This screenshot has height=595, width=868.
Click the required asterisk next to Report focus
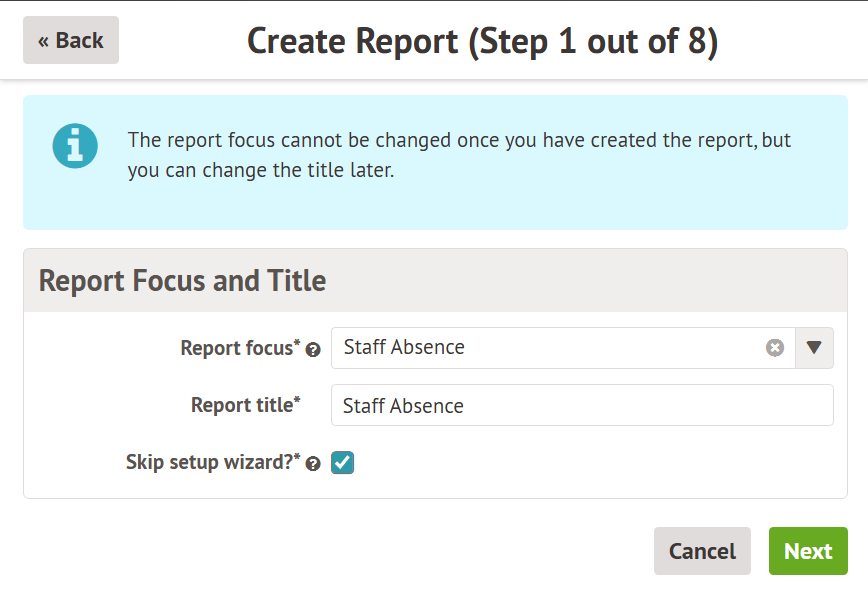pyautogui.click(x=297, y=343)
